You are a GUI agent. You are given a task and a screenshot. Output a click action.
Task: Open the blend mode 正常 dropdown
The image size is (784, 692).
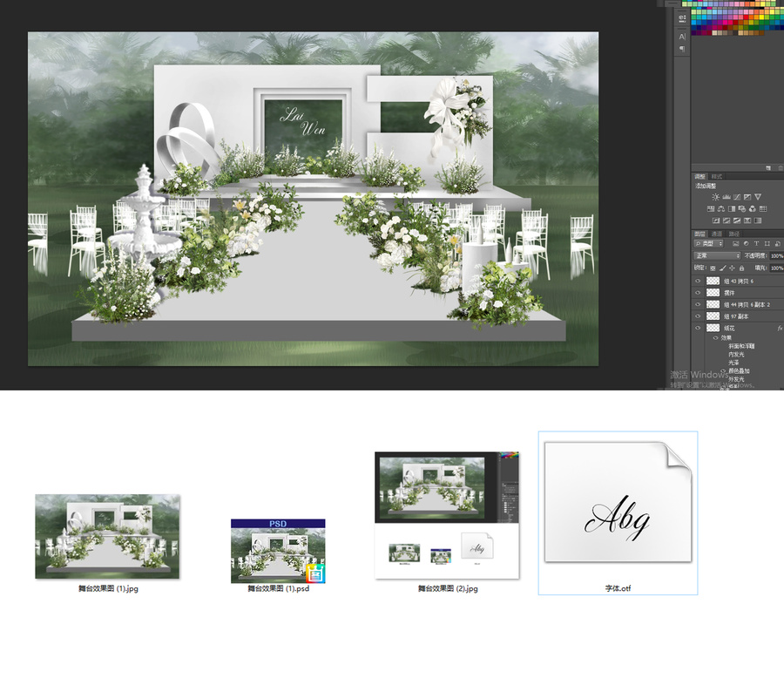click(717, 255)
